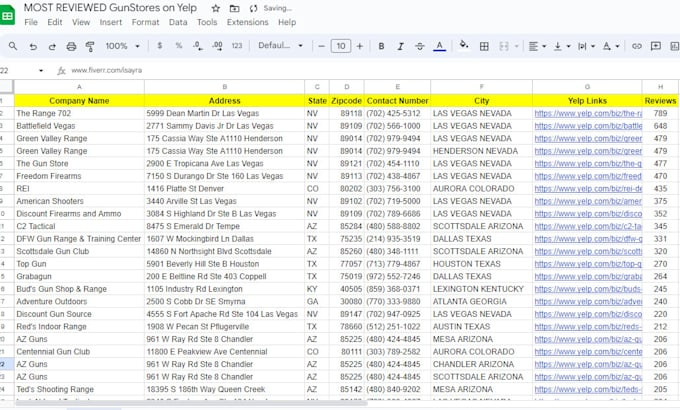The image size is (680, 410).
Task: Open the Default font dropdown
Action: coord(280,46)
